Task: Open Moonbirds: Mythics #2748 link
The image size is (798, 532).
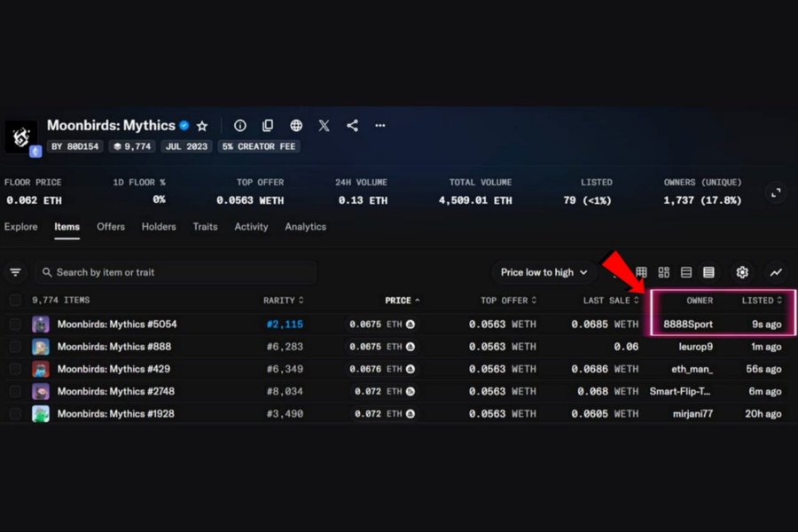Action: coord(115,392)
